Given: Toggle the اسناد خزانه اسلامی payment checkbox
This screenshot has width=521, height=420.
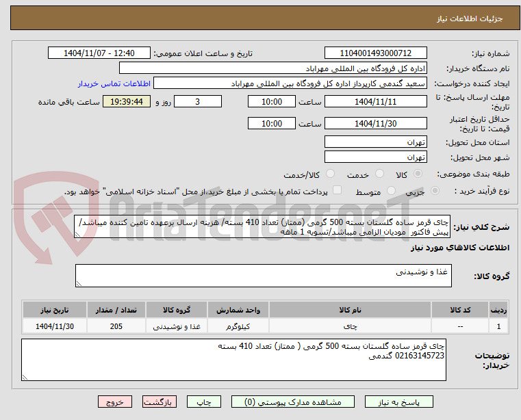Looking at the screenshot, I should 337,190.
